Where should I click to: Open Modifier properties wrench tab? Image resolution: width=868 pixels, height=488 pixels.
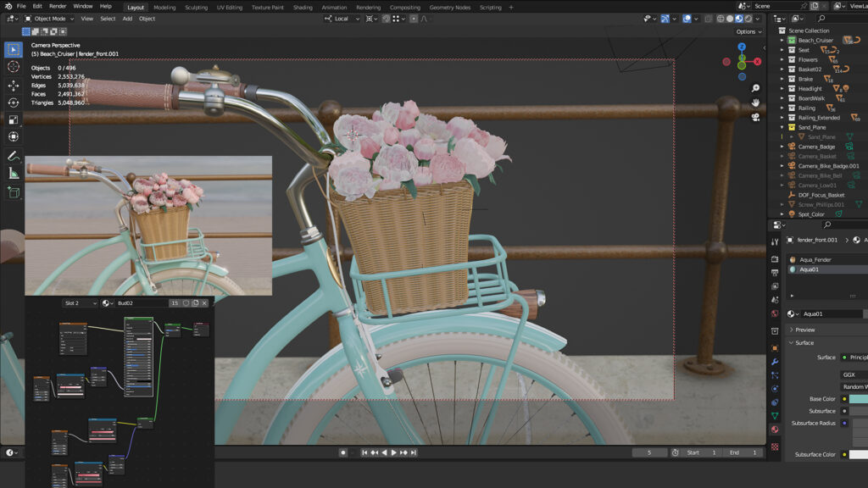tap(775, 362)
